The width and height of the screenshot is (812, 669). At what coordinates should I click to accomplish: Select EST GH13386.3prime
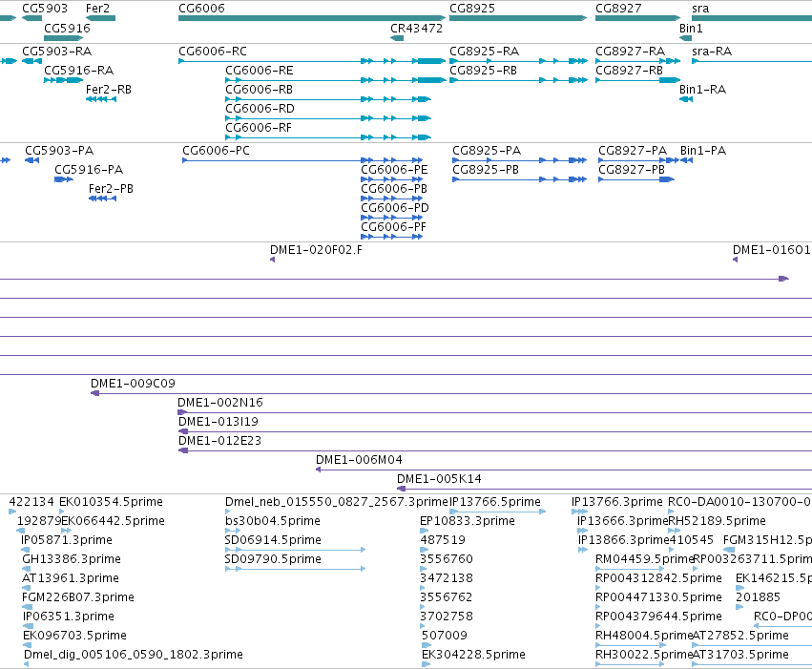tap(72, 560)
